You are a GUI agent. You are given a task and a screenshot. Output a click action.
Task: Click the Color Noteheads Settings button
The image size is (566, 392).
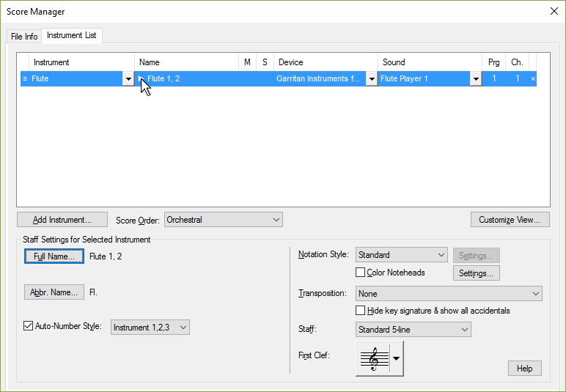476,273
